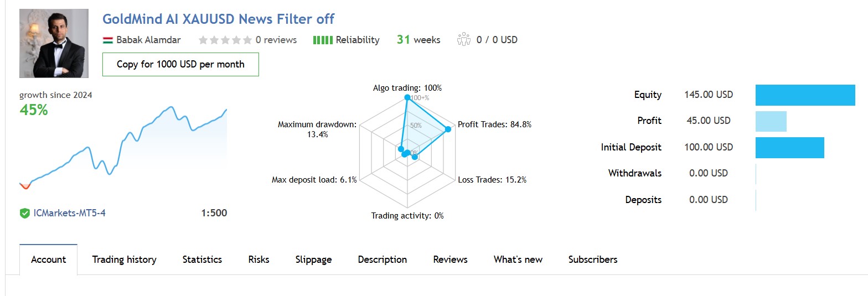868x296 pixels.
Task: Click the subscribers people icon
Action: pos(464,40)
